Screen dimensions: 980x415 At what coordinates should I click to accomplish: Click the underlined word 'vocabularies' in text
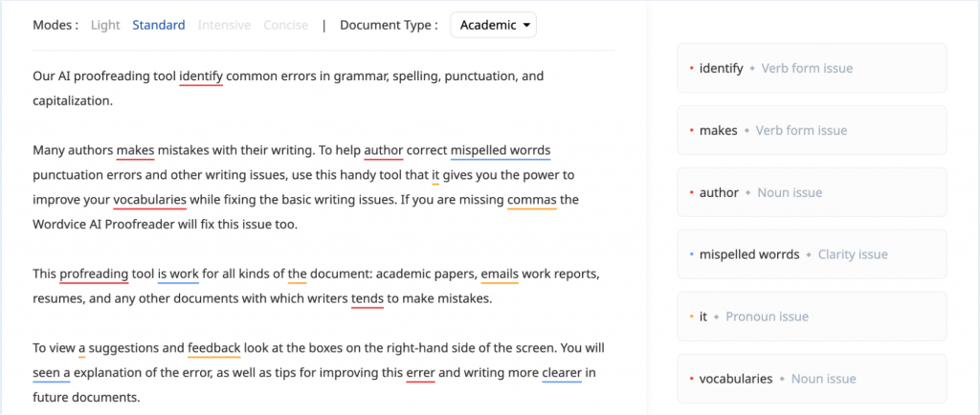pyautogui.click(x=149, y=200)
